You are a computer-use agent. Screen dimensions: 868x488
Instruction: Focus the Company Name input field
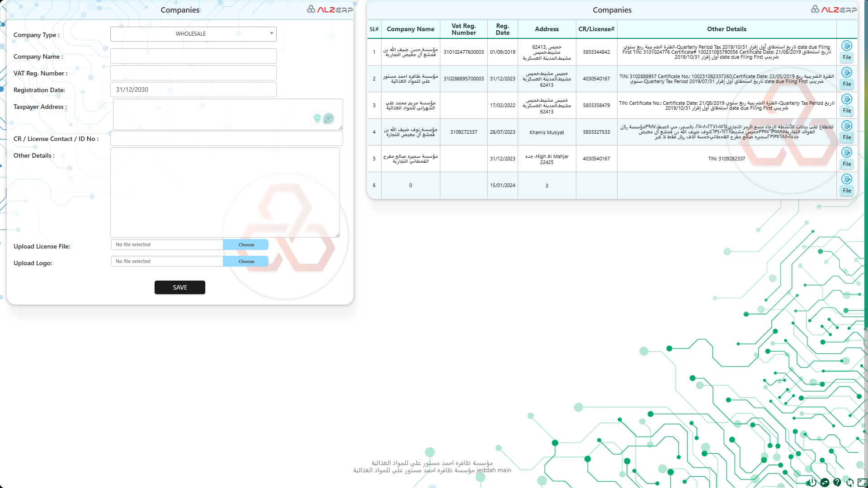coord(193,56)
